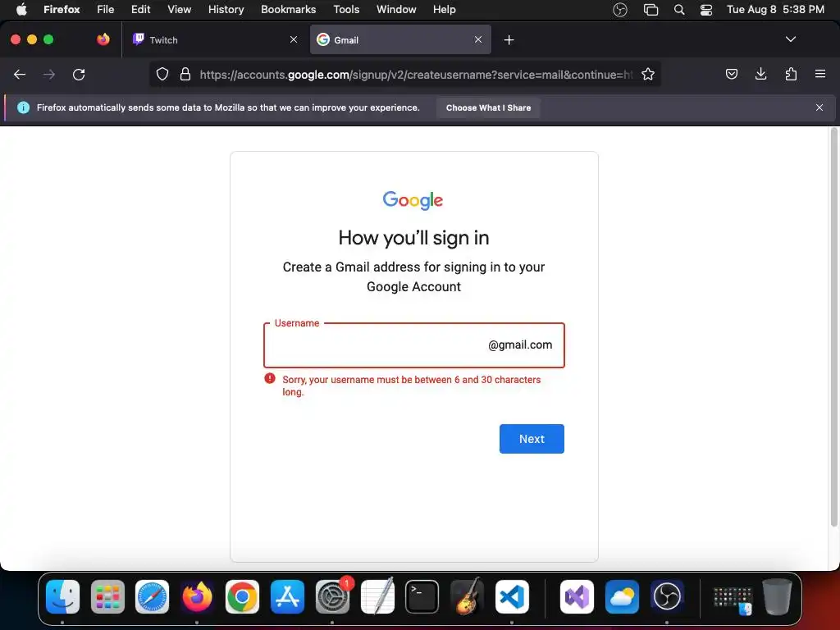The width and height of the screenshot is (840, 630).
Task: Click the Choose What I Share button
Action: tap(488, 107)
